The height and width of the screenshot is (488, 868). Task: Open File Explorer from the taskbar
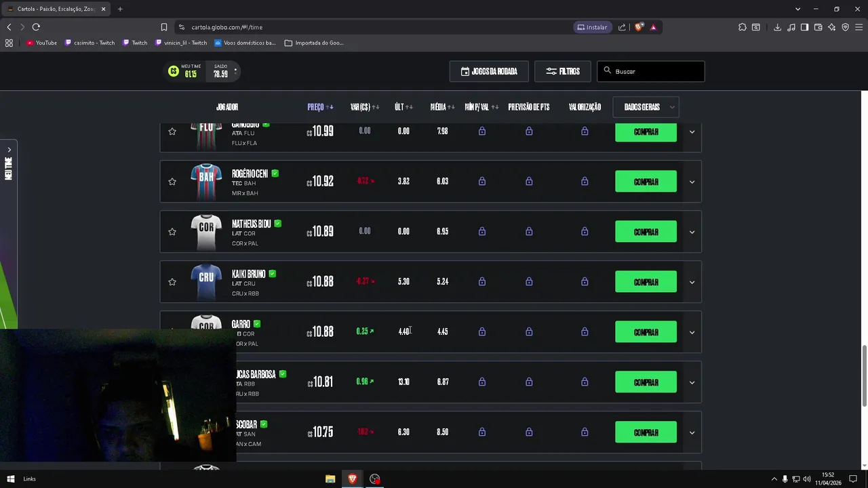point(330,479)
